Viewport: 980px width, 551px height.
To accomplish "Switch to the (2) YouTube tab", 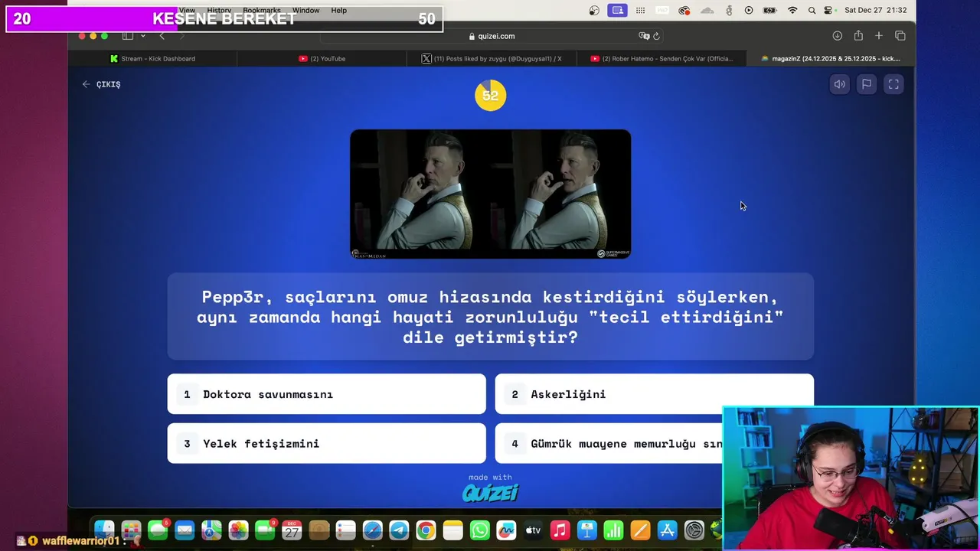I will click(x=322, y=58).
